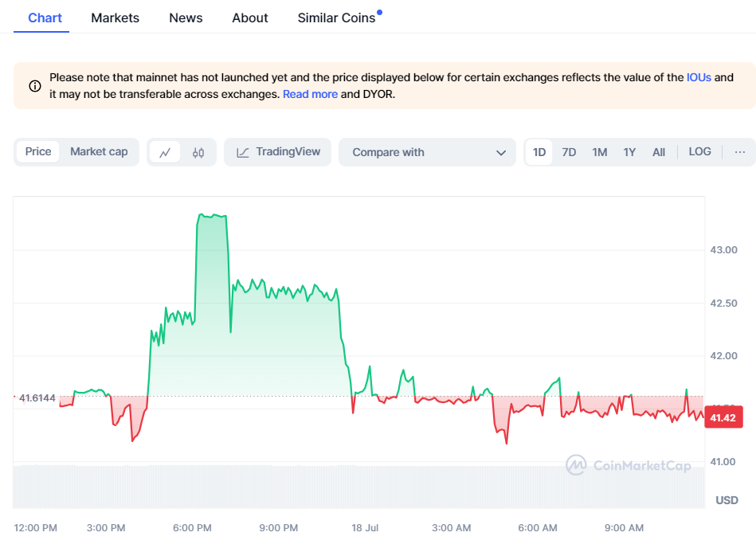Switch to candlestick chart icon

click(198, 152)
